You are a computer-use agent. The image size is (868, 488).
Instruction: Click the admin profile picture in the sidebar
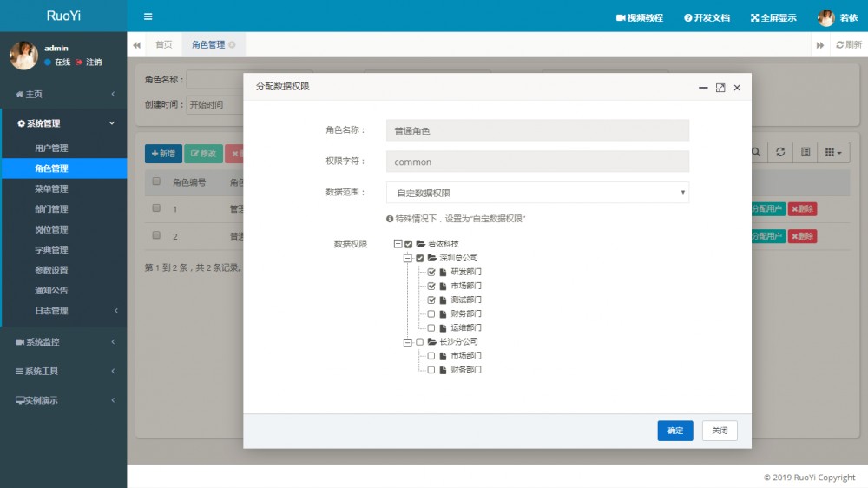[x=23, y=56]
